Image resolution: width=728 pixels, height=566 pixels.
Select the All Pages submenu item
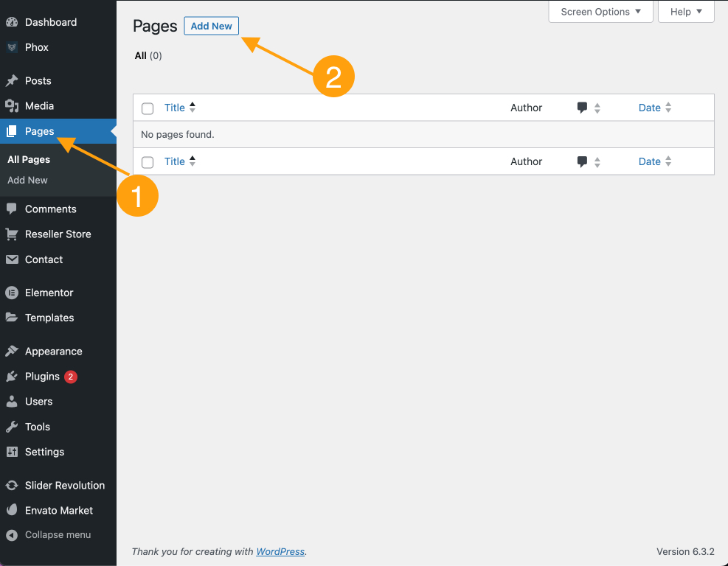[x=29, y=159]
